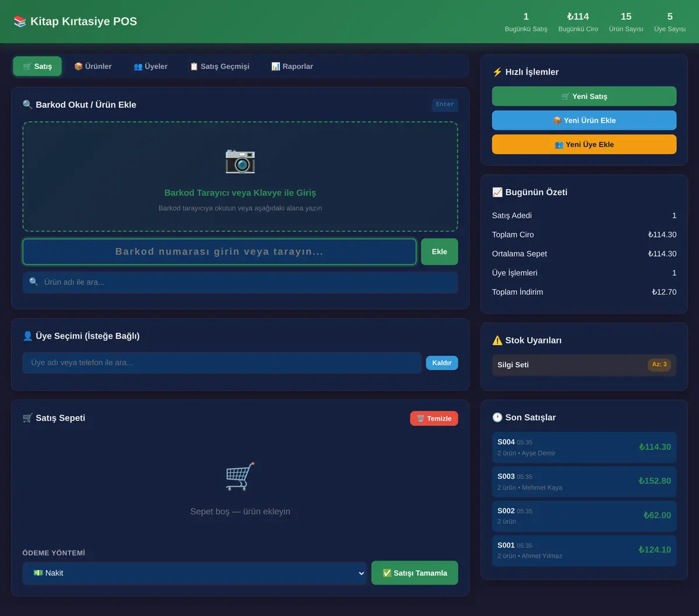Image resolution: width=699 pixels, height=616 pixels.
Task: Click the Ürün Sayısı header stat
Action: tap(626, 22)
